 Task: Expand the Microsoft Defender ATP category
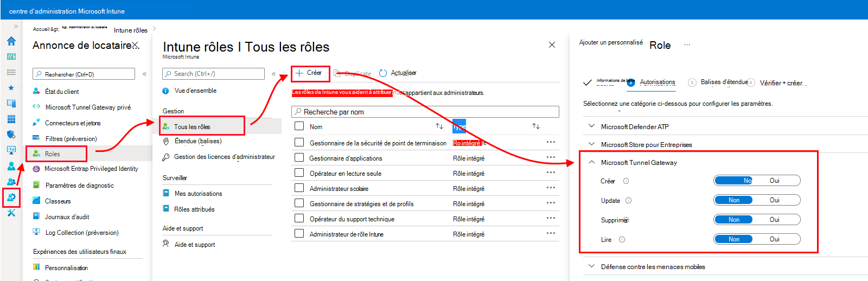click(592, 126)
